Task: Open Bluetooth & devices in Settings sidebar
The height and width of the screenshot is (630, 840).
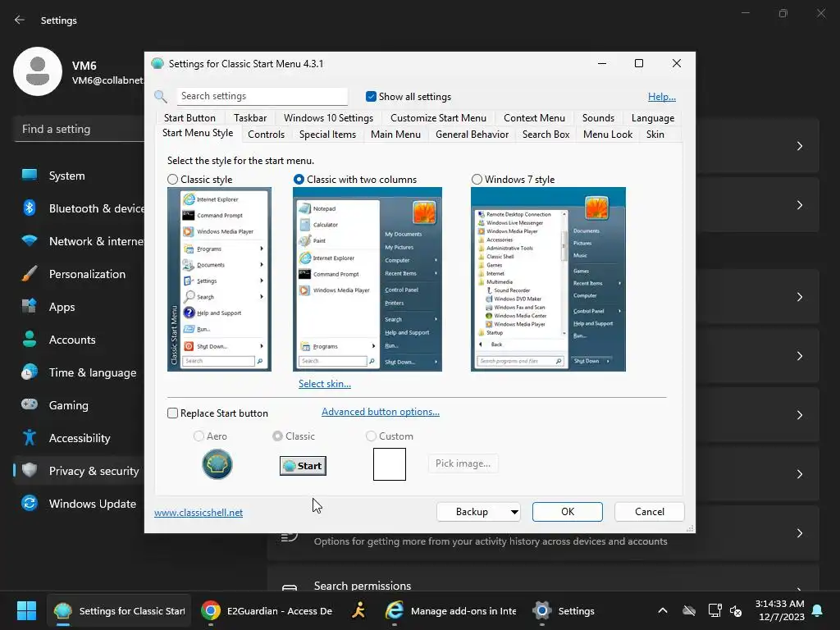Action: pyautogui.click(x=80, y=208)
